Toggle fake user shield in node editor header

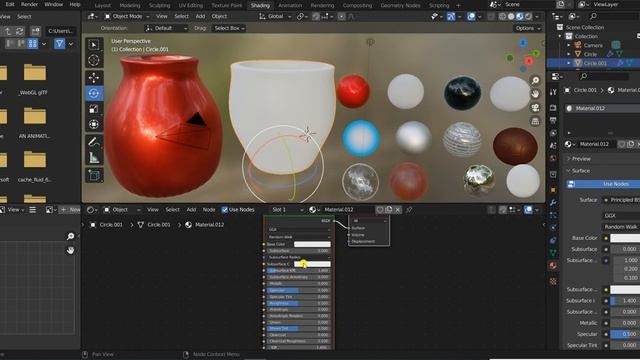(x=380, y=210)
